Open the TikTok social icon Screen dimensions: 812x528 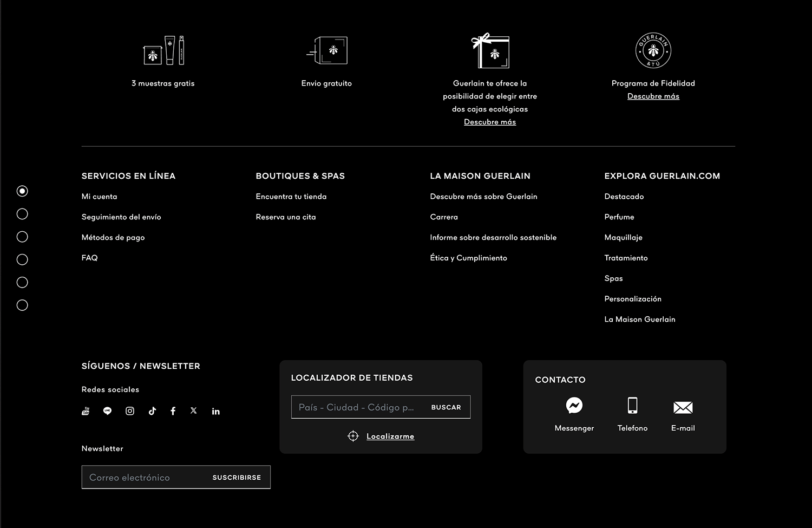click(x=152, y=411)
